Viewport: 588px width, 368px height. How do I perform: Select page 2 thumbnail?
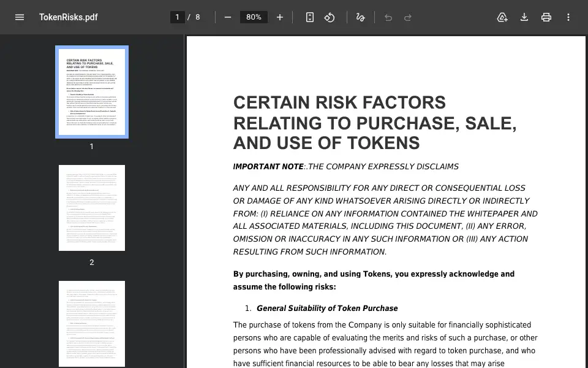pyautogui.click(x=92, y=208)
